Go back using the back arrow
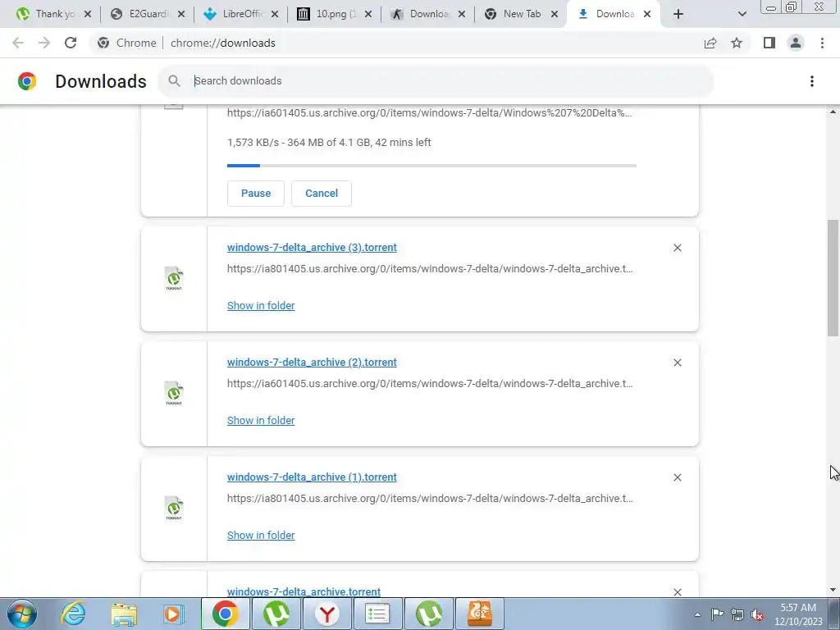Screen dimensions: 840x630 pos(18,43)
